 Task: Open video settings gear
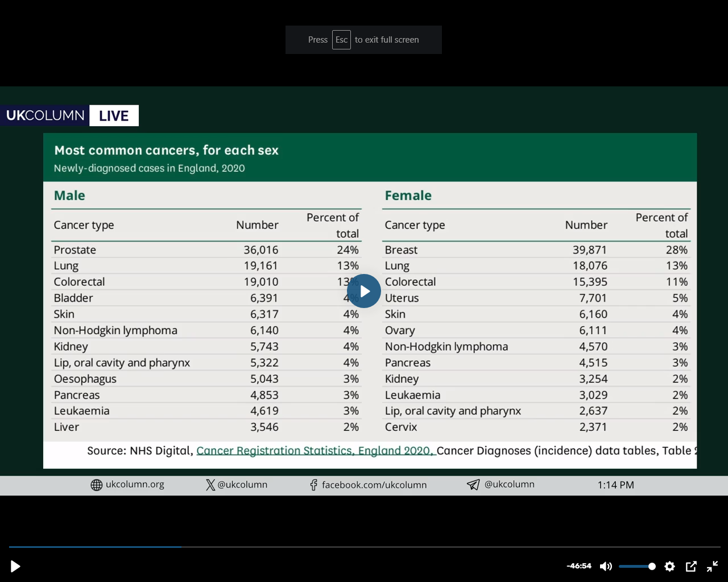point(670,566)
